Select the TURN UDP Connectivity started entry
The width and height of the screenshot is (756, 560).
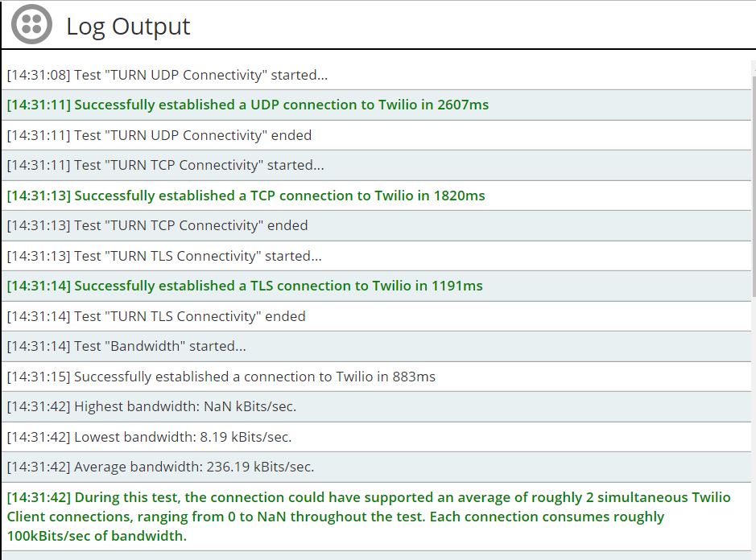pos(167,75)
